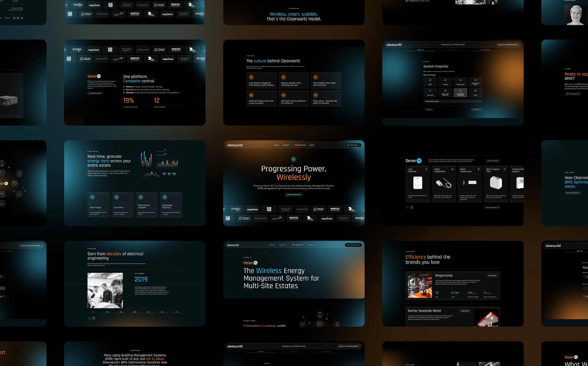Open the About Us menu item
The height and width of the screenshot is (366, 588).
tap(276, 145)
